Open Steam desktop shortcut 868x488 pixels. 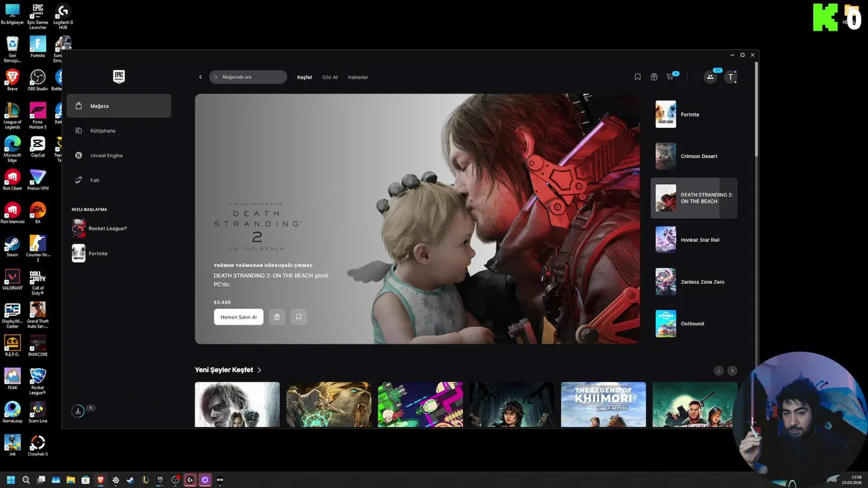click(x=12, y=246)
